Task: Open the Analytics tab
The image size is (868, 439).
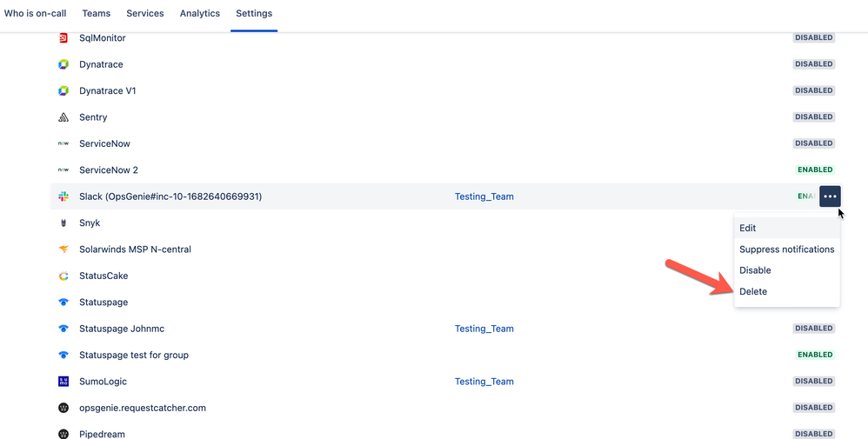Action: click(200, 13)
